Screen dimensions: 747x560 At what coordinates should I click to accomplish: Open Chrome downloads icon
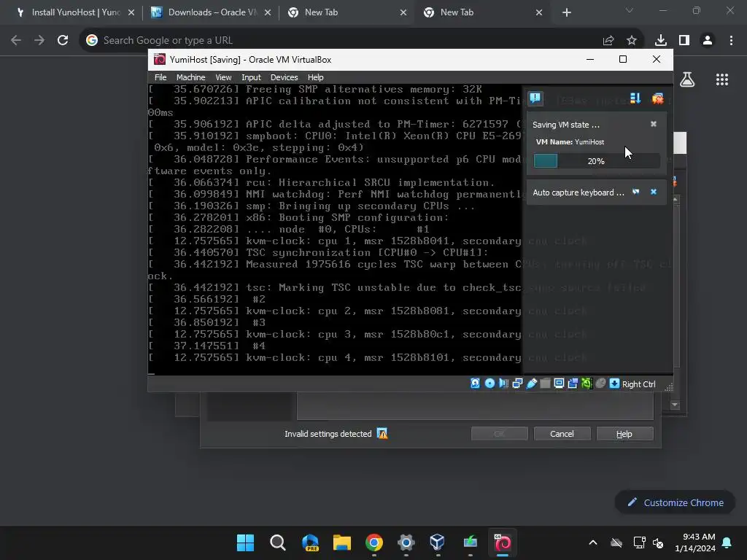point(661,41)
